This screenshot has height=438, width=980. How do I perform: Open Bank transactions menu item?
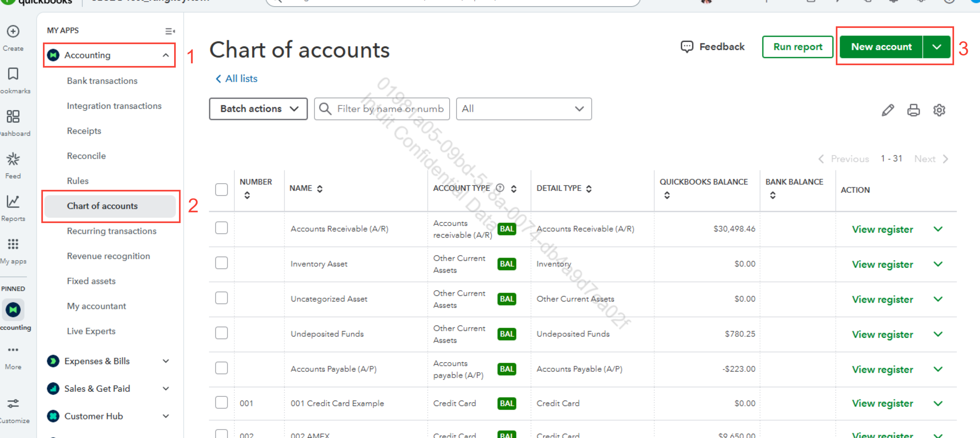click(102, 81)
